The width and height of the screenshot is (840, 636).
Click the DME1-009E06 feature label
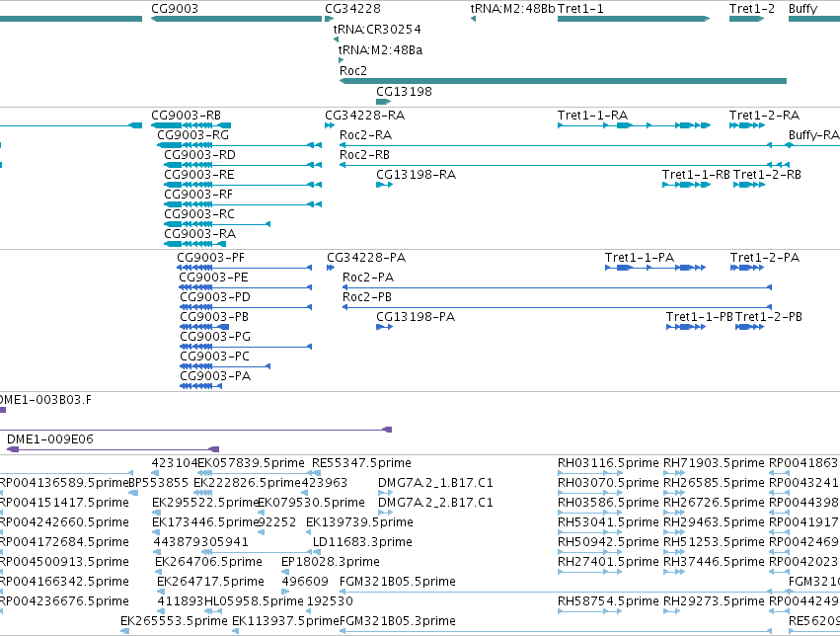pos(50,439)
